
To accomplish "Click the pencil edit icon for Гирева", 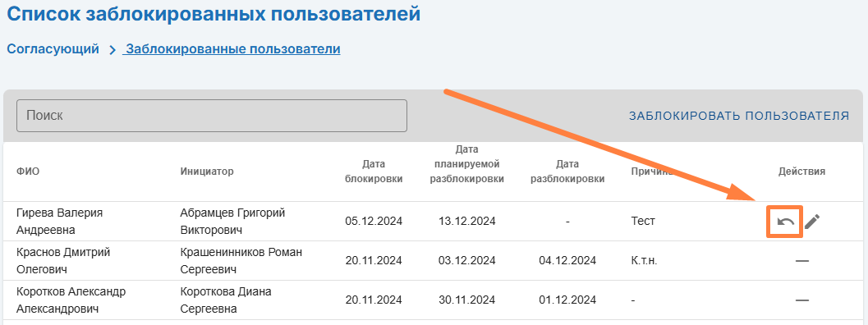I will point(812,222).
